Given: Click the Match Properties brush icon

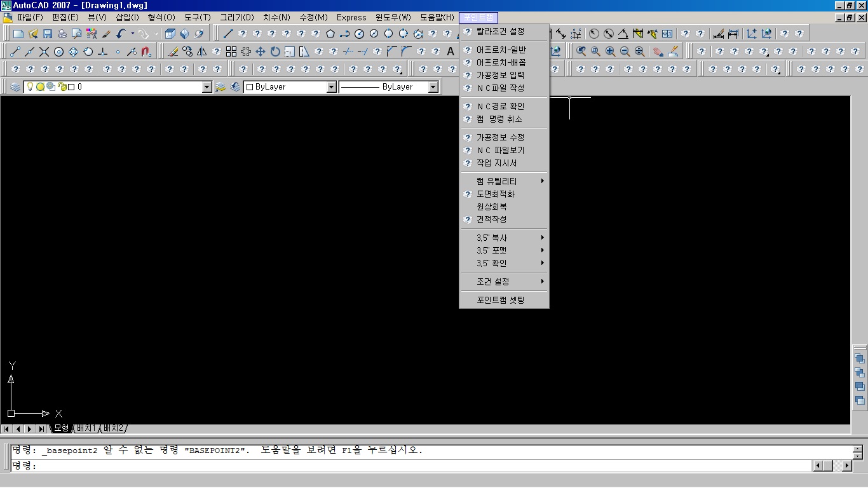Looking at the screenshot, I should pyautogui.click(x=106, y=34).
